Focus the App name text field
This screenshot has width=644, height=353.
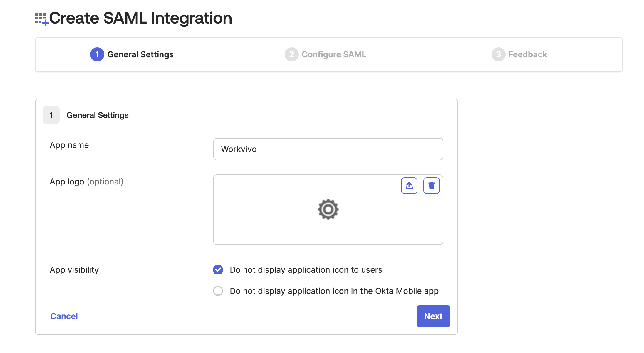[328, 149]
